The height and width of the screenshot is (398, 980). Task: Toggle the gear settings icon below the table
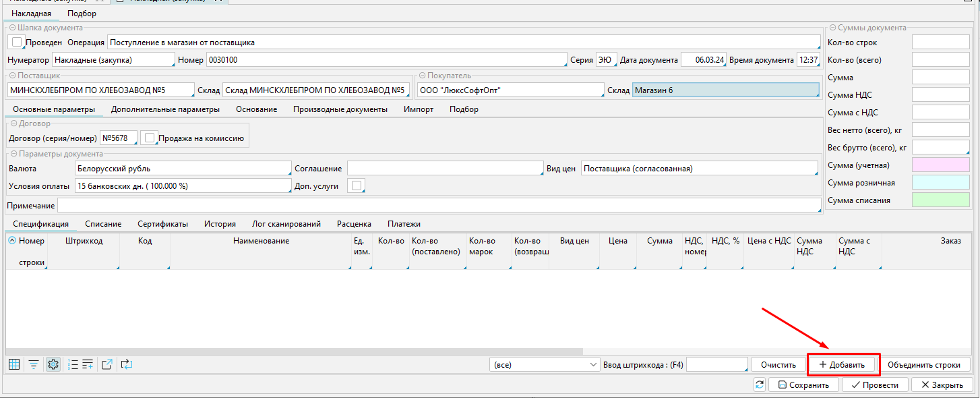pos(53,364)
